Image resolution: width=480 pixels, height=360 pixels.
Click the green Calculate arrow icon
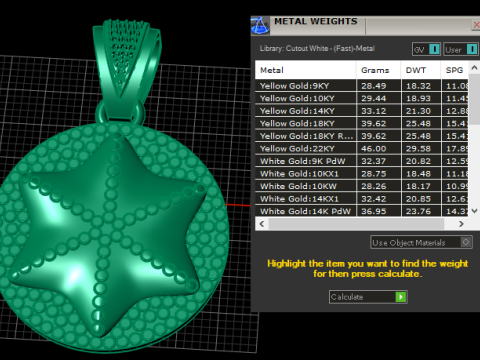401,297
